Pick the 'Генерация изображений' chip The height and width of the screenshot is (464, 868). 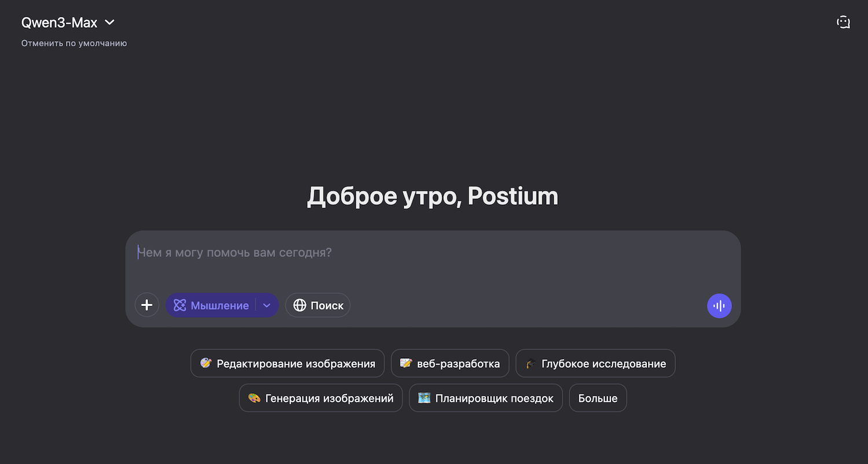pos(321,398)
